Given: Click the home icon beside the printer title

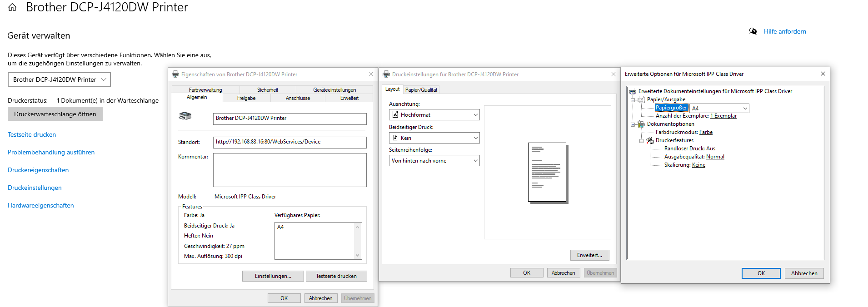Looking at the screenshot, I should [x=12, y=7].
